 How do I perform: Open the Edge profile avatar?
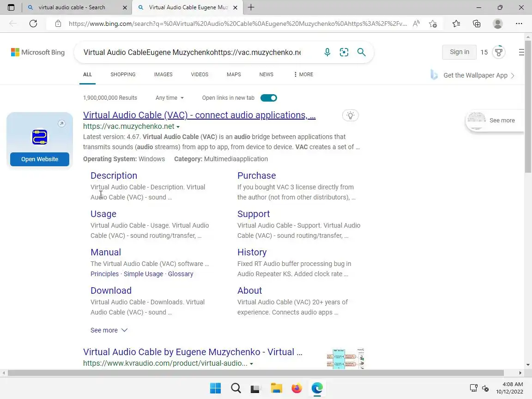498,24
